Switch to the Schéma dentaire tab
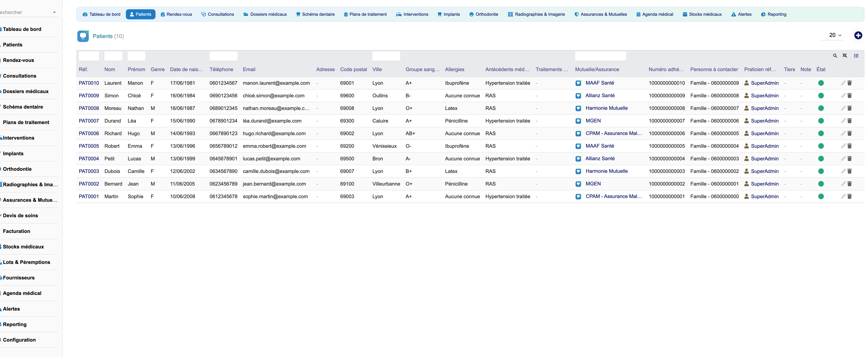This screenshot has width=868, height=357. tap(315, 14)
